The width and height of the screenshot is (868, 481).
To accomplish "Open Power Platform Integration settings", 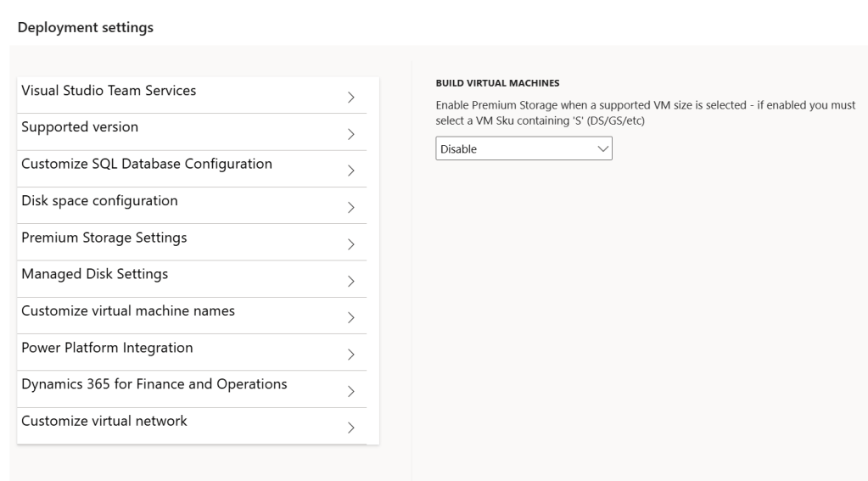I will tap(107, 348).
